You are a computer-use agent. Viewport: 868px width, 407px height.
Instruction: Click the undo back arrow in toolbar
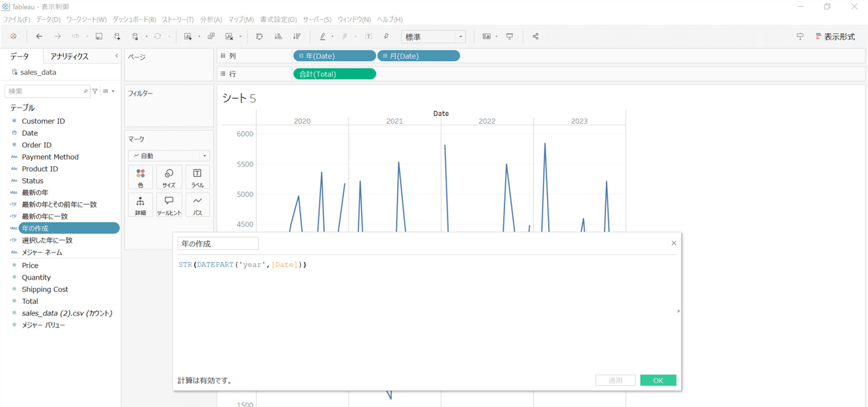click(39, 36)
